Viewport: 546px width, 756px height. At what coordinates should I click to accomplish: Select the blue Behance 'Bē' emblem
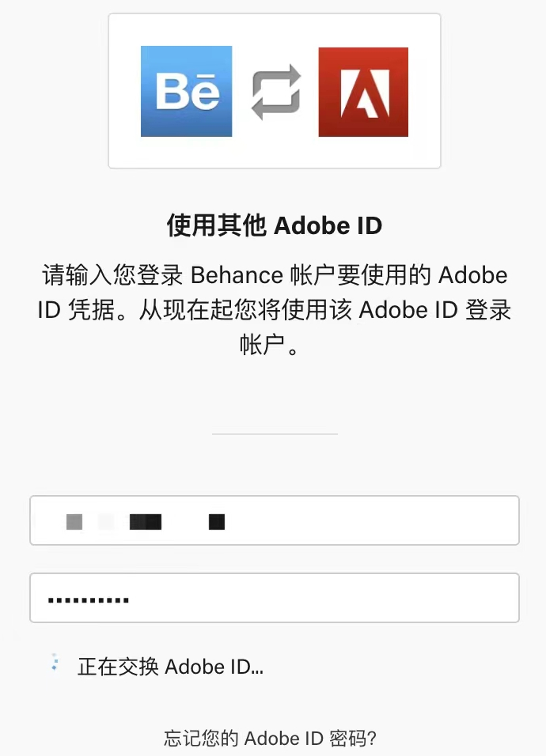[186, 89]
